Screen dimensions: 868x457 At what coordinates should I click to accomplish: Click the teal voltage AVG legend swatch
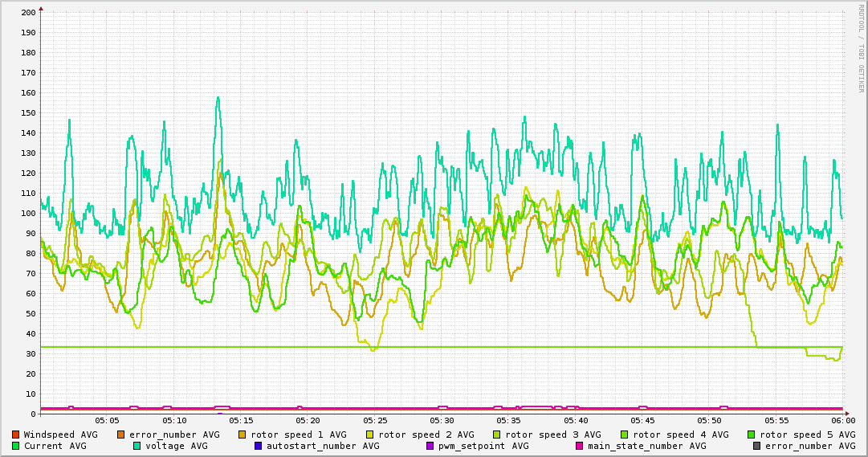137,446
